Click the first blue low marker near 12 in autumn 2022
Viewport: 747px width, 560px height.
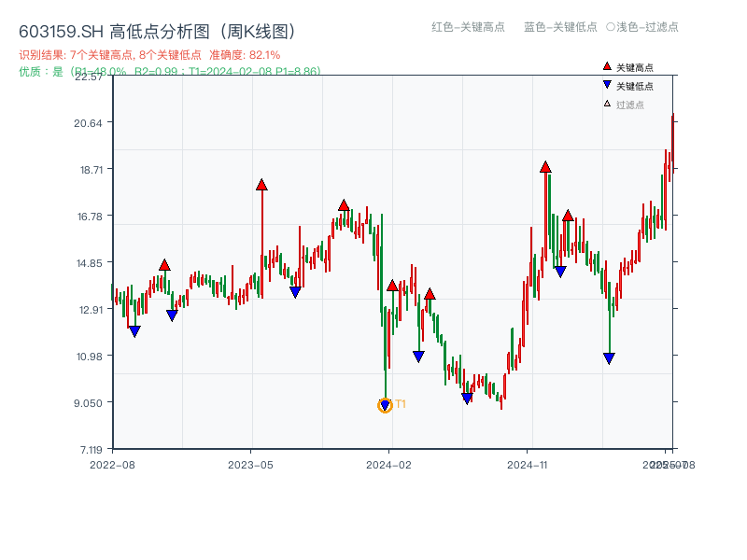pos(134,331)
